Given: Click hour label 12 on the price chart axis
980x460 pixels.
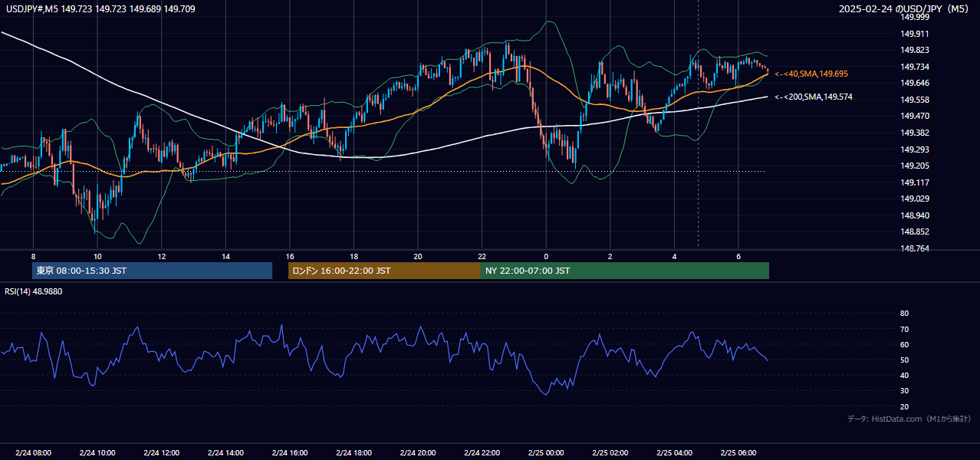Looking at the screenshot, I should [162, 256].
